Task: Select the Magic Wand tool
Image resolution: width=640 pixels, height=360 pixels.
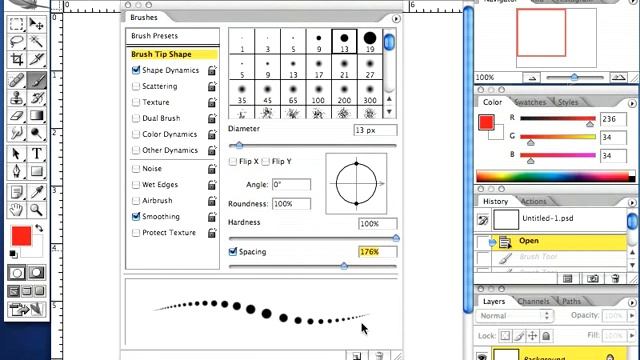Action: pyautogui.click(x=36, y=42)
